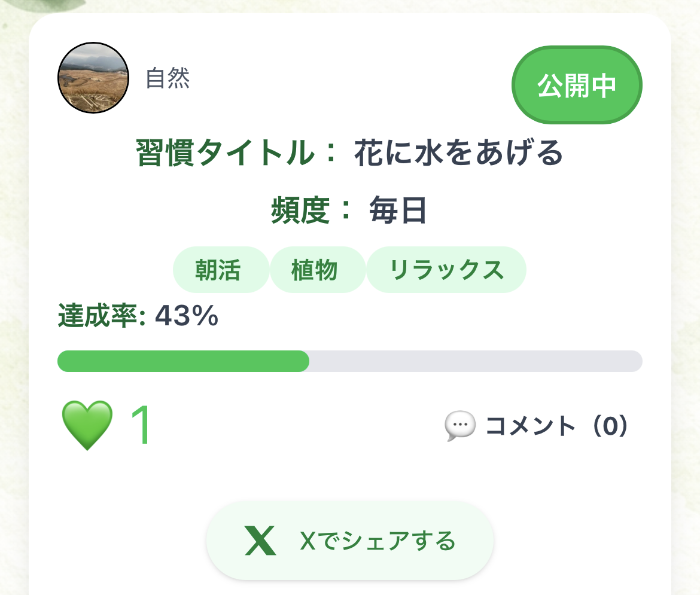Select the 朝活 tag
Screen dimensions: 700x595
coord(218,270)
